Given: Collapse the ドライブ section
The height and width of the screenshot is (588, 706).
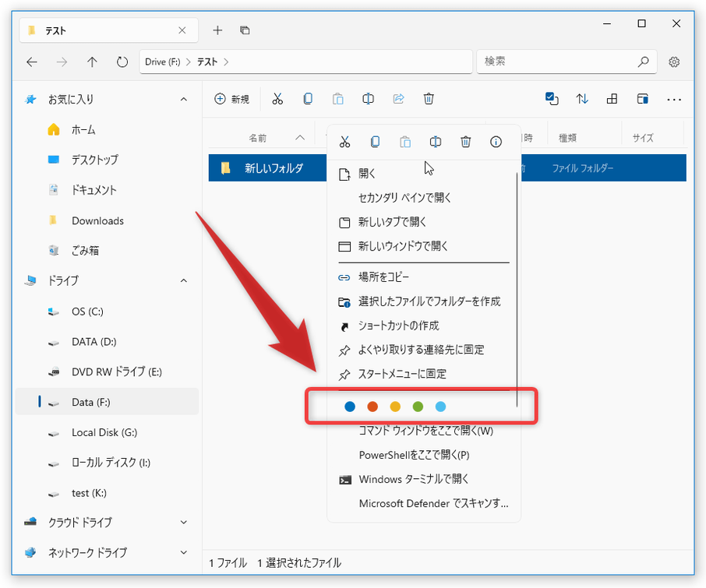Looking at the screenshot, I should (184, 280).
